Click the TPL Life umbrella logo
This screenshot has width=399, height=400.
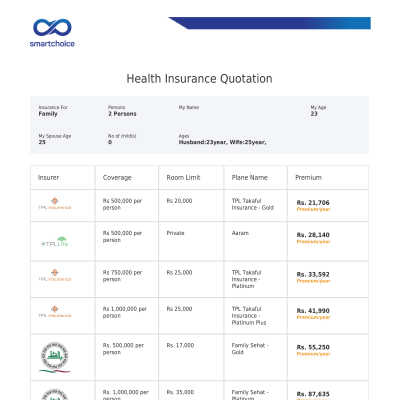55,241
